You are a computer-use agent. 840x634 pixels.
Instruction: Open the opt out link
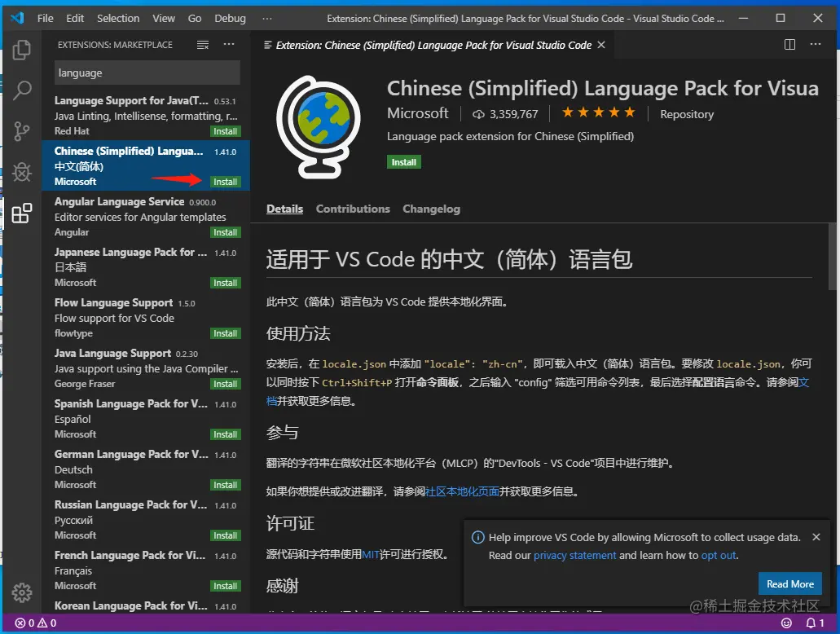(719, 555)
